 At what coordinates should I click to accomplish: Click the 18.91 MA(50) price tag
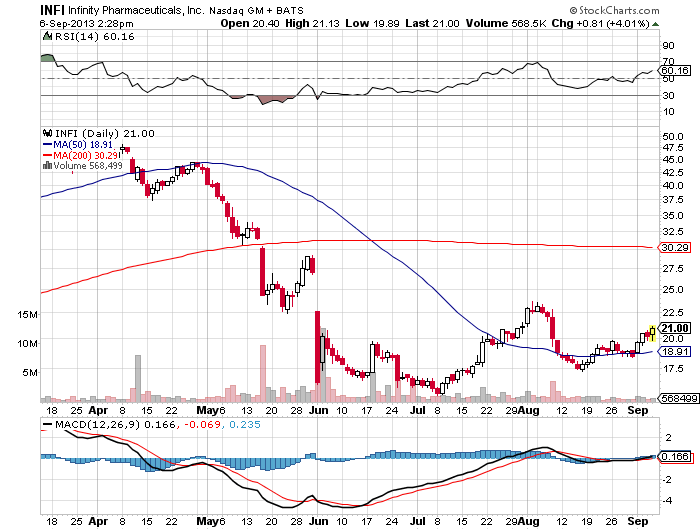[x=675, y=351]
